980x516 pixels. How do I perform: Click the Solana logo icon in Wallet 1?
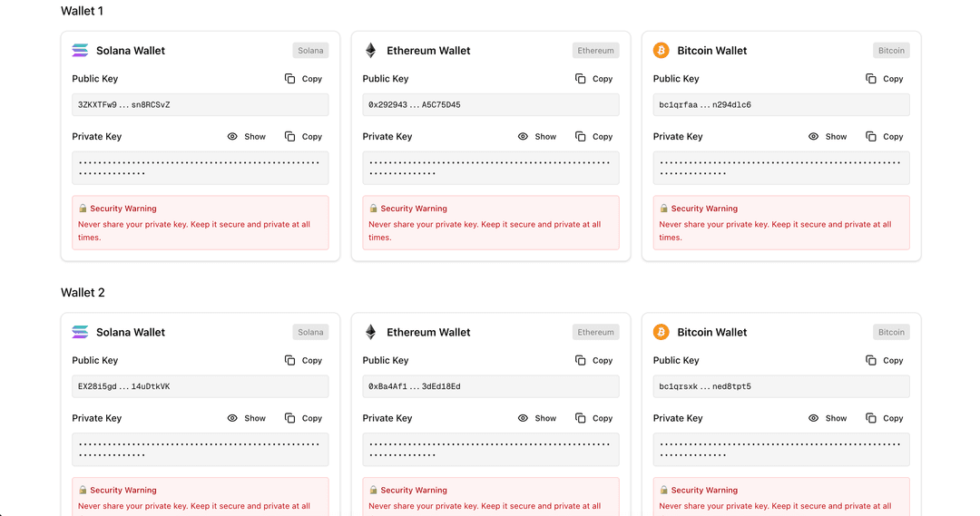tap(80, 51)
